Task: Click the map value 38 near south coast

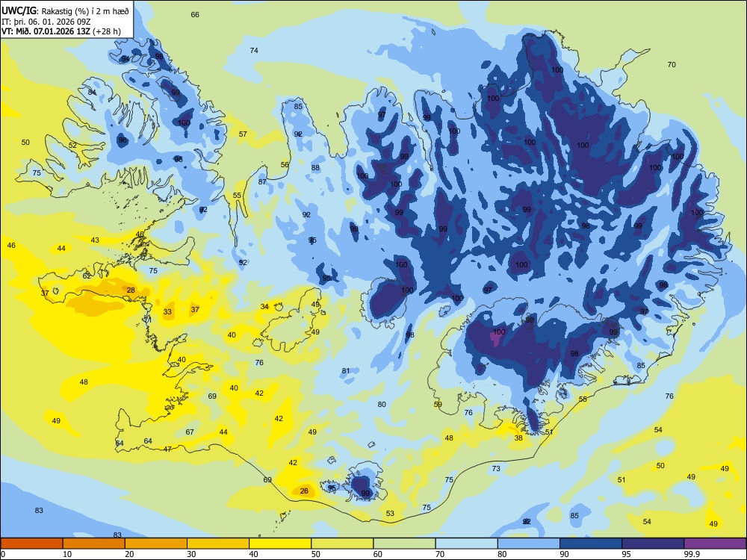Action: [519, 438]
